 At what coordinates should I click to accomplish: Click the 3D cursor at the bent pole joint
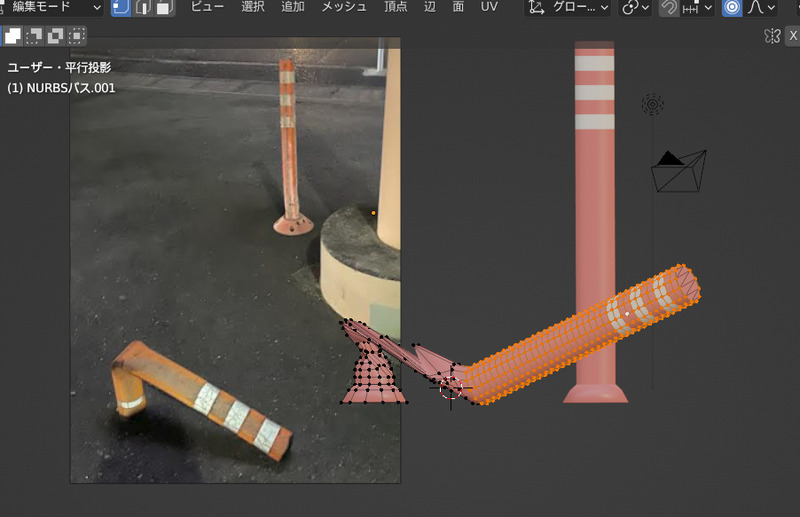pyautogui.click(x=451, y=388)
